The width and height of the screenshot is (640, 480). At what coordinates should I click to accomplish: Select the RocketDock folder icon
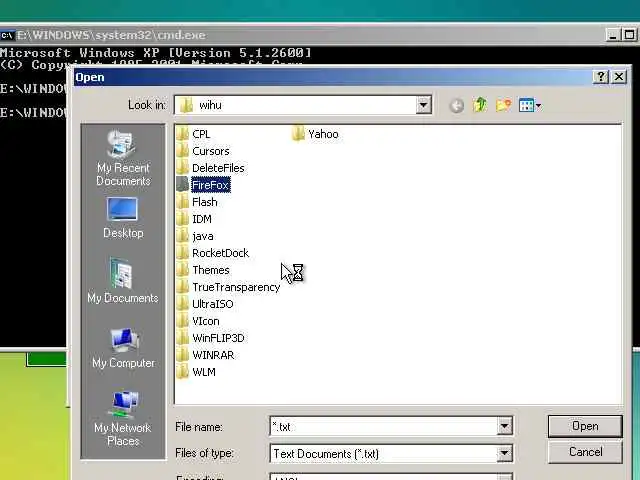point(182,253)
